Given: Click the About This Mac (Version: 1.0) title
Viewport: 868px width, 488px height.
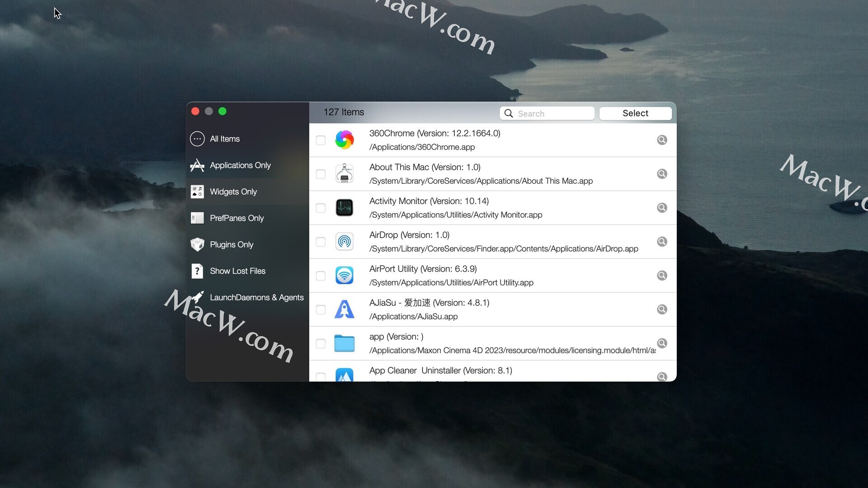Looking at the screenshot, I should pyautogui.click(x=425, y=167).
